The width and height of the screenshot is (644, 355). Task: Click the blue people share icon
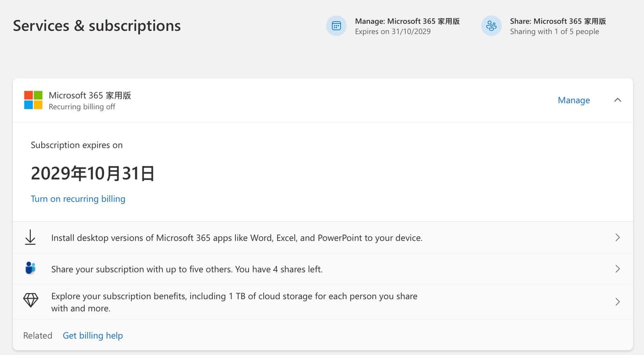tap(30, 269)
